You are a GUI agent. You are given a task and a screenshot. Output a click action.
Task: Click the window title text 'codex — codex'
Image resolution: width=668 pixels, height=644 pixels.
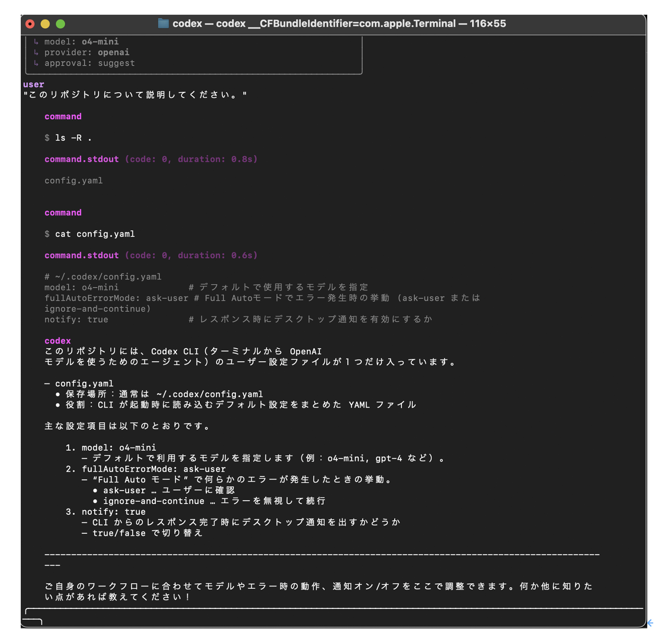(x=209, y=23)
